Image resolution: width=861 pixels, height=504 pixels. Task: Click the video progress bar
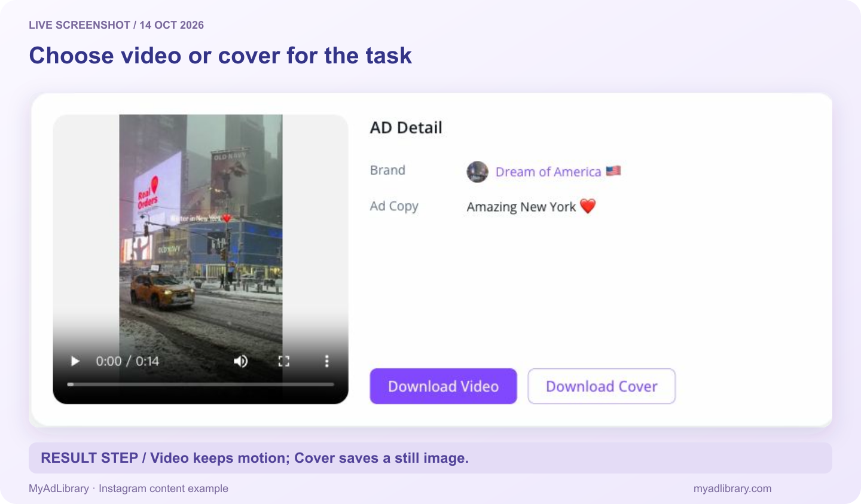click(x=201, y=384)
